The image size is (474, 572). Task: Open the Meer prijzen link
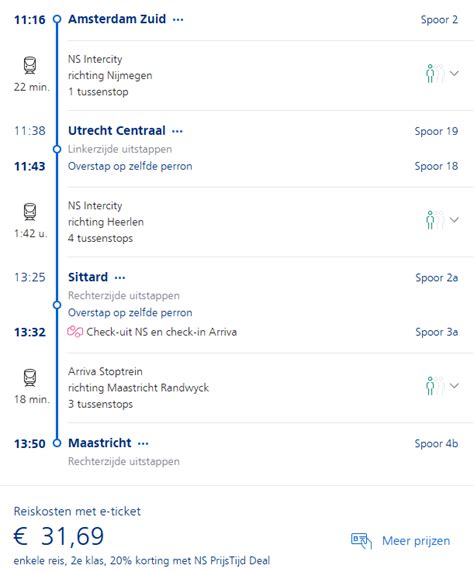(416, 541)
